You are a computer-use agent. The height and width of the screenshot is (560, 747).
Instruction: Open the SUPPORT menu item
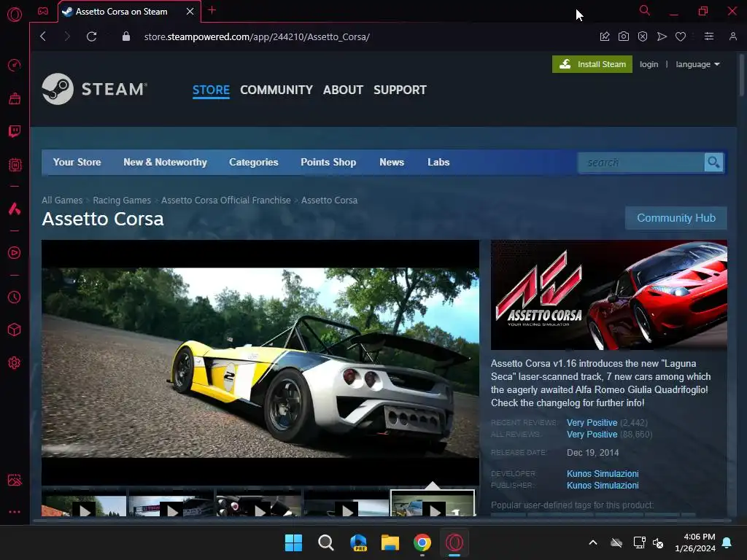point(400,90)
